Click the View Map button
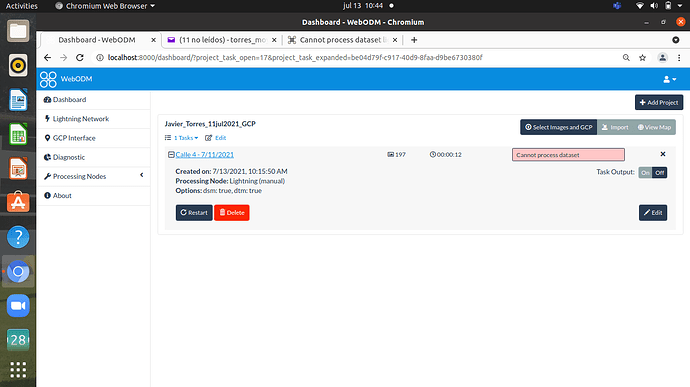Viewport: 690px width, 387px height. 654,127
